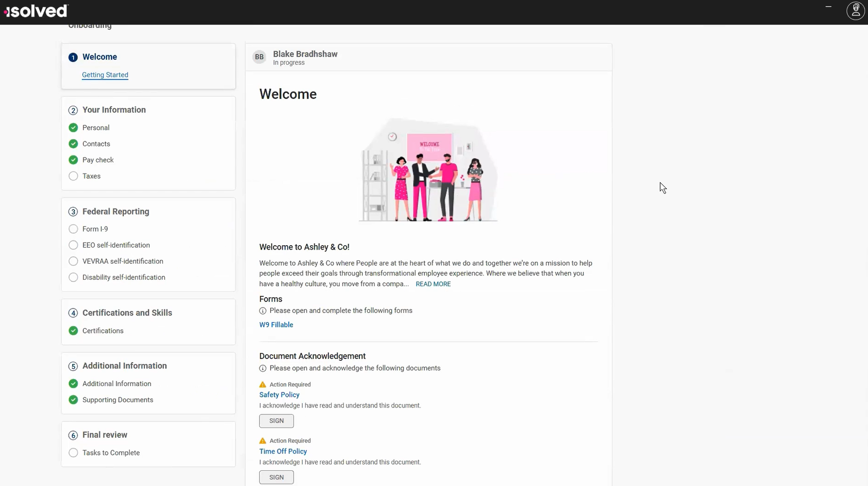The width and height of the screenshot is (868, 486).
Task: Click the info icon beside Forms instructions
Action: coord(263,311)
